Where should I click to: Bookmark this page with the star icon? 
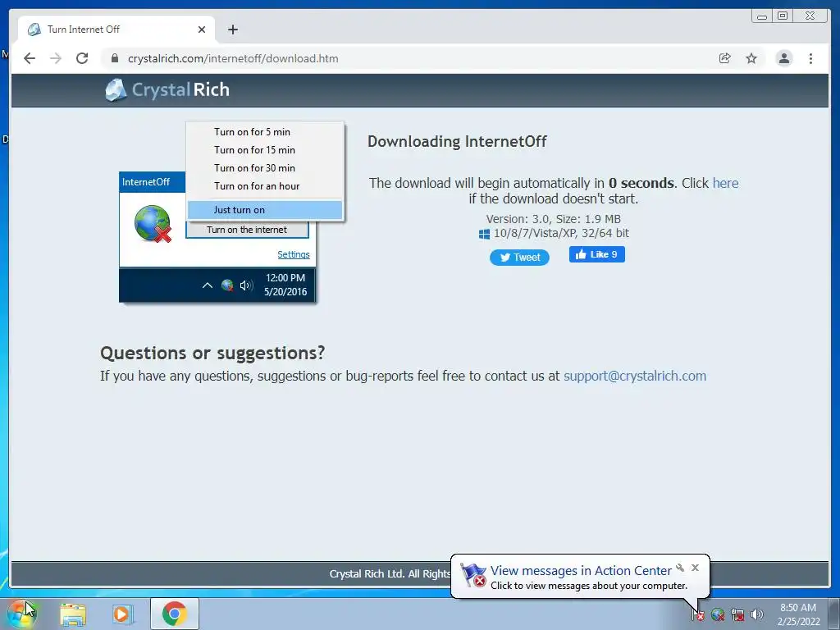[x=751, y=58]
